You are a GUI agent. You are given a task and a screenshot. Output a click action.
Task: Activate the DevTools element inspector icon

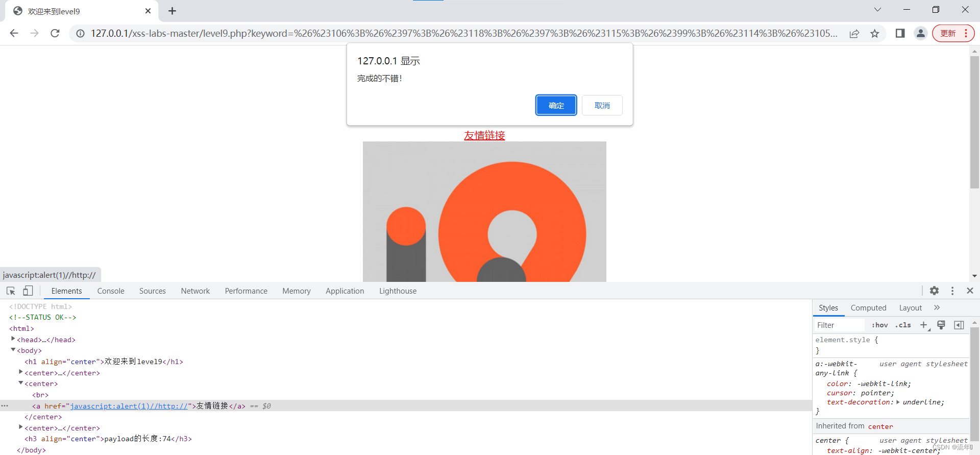coord(11,291)
